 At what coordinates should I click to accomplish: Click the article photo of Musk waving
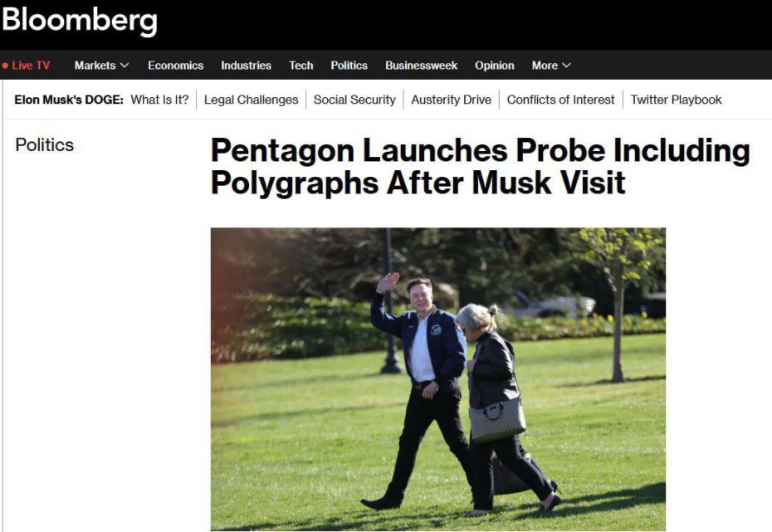tap(438, 379)
